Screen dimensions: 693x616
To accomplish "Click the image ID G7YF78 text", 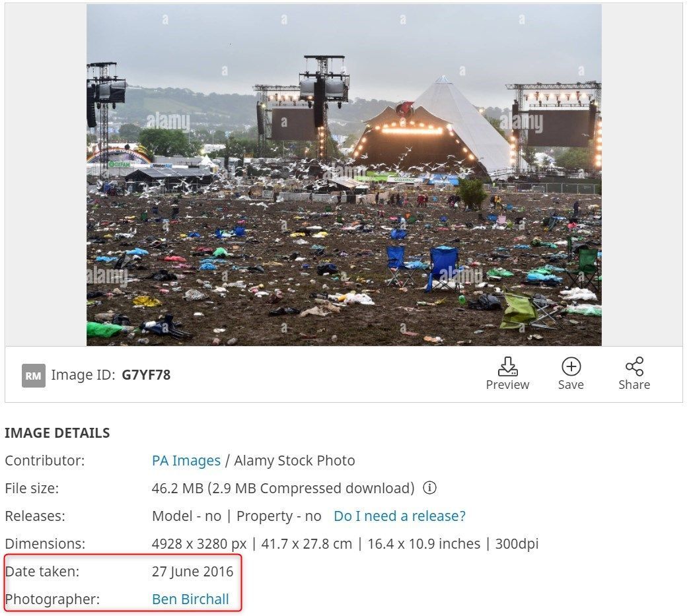I will 145,375.
